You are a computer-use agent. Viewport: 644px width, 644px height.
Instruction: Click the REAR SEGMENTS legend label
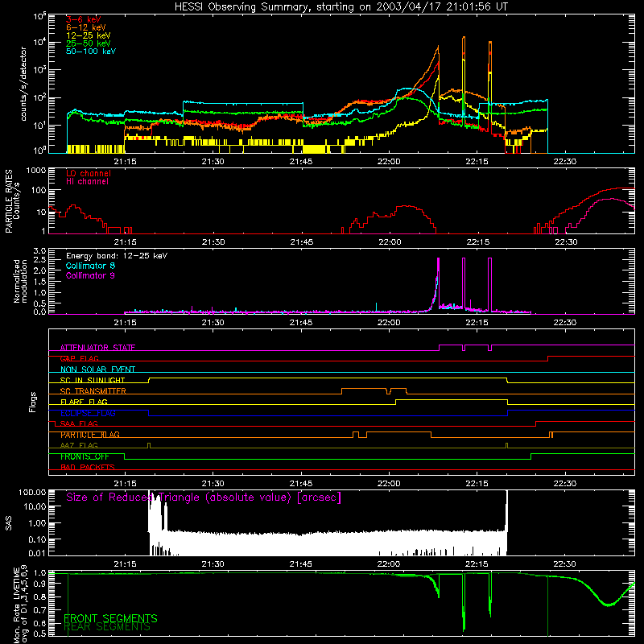(x=107, y=627)
